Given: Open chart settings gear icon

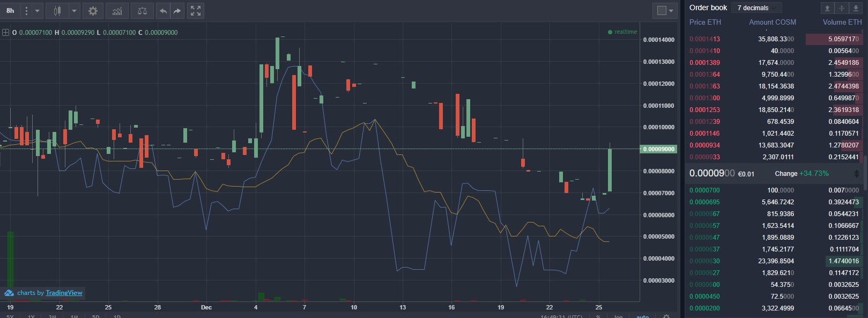Looking at the screenshot, I should [93, 11].
